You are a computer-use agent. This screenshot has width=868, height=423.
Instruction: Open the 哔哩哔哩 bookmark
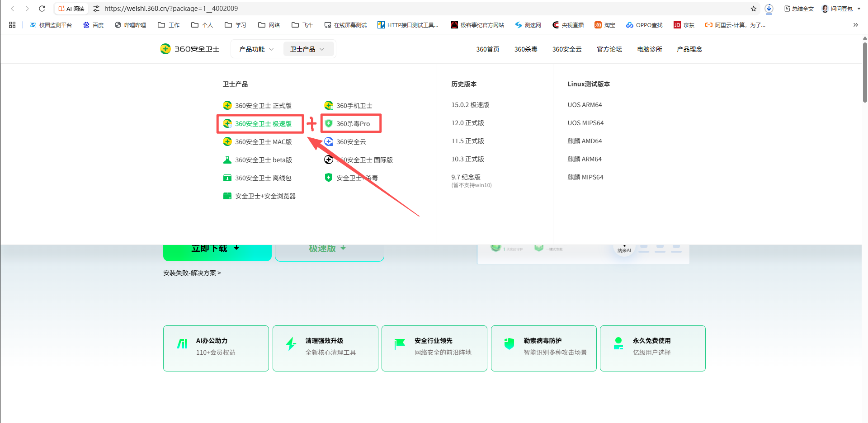pyautogui.click(x=130, y=25)
